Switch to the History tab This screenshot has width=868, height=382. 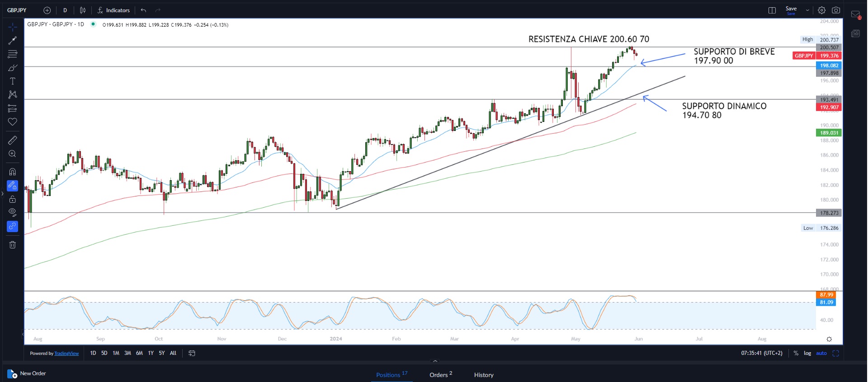click(x=483, y=375)
